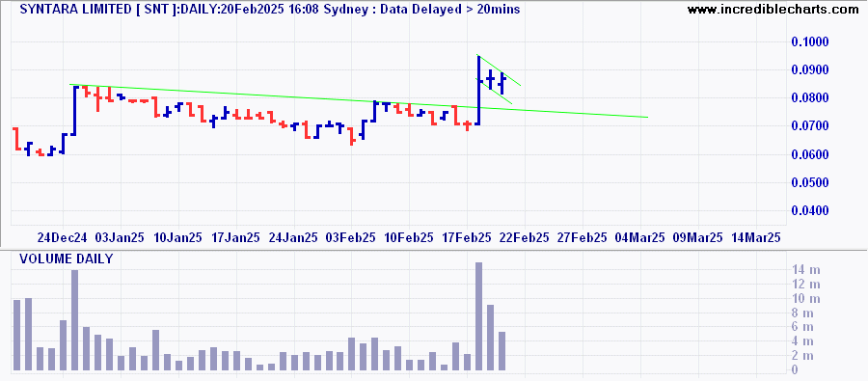Image resolution: width=868 pixels, height=381 pixels.
Task: Select the 03Feb25 date axis label
Action: [x=350, y=237]
